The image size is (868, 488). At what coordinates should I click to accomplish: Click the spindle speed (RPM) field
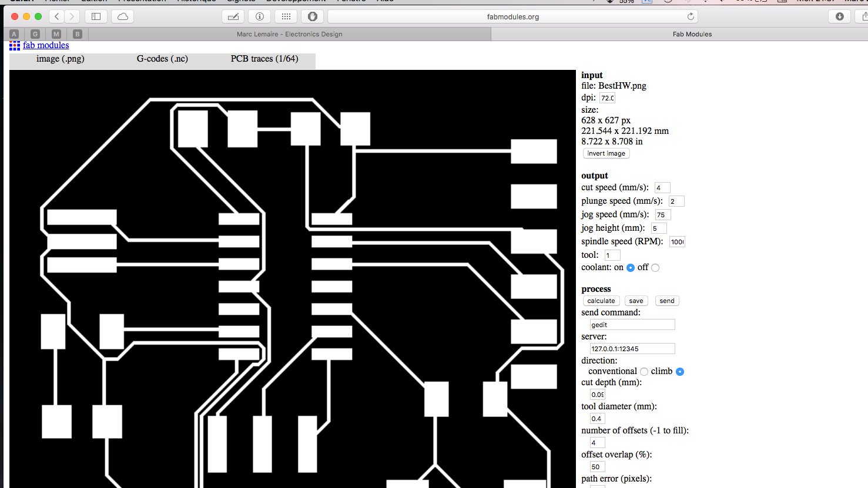coord(677,242)
